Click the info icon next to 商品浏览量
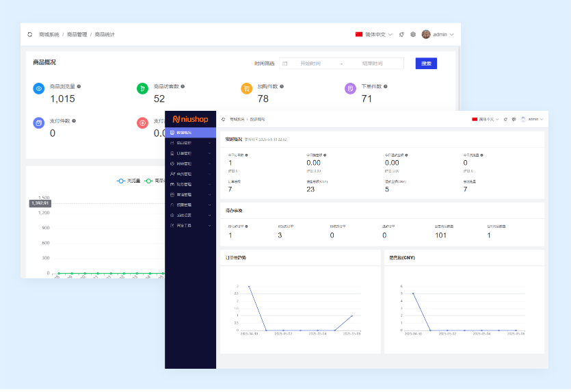 (x=79, y=86)
